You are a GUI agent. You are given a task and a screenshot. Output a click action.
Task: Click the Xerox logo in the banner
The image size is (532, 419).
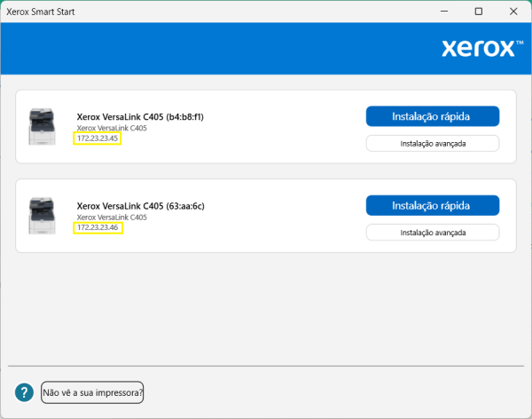pos(482,48)
